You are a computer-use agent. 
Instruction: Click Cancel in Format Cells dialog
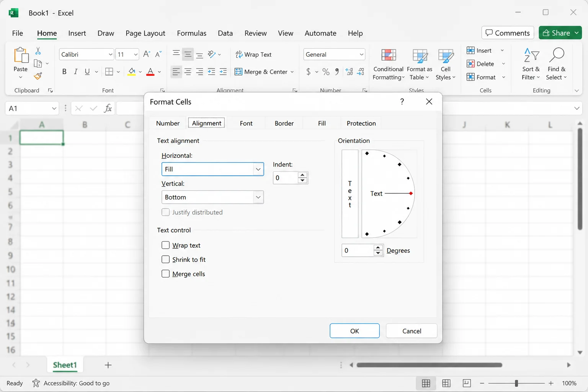click(x=412, y=331)
